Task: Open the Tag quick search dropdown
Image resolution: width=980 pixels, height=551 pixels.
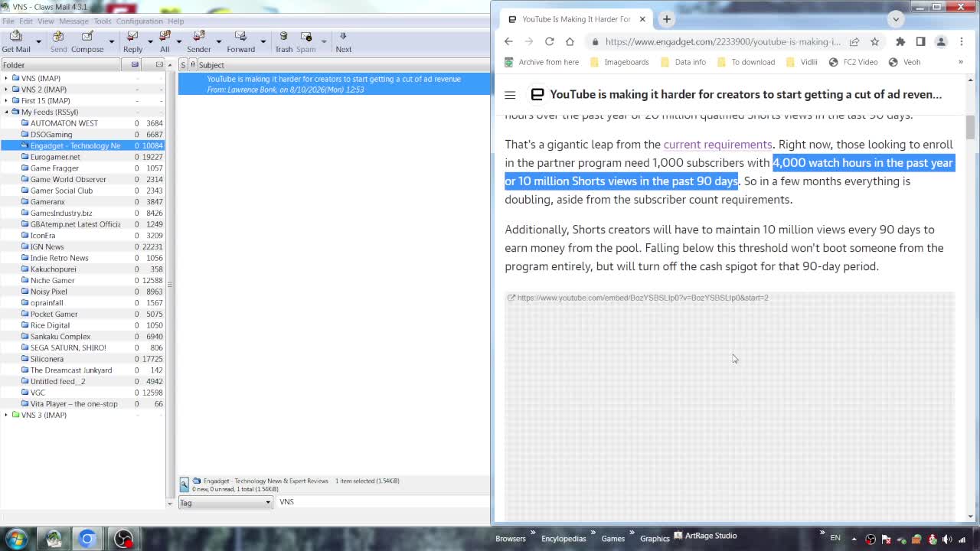Action: click(x=225, y=502)
